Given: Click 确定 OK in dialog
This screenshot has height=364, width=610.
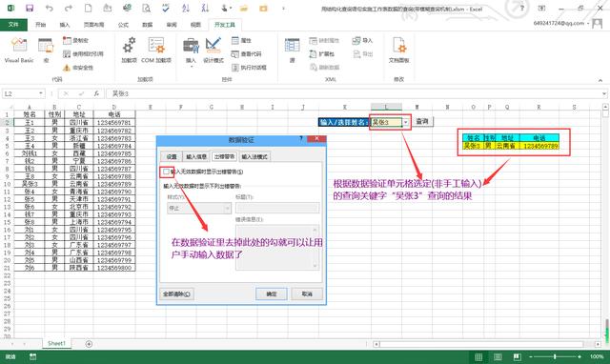Looking at the screenshot, I should point(272,294).
